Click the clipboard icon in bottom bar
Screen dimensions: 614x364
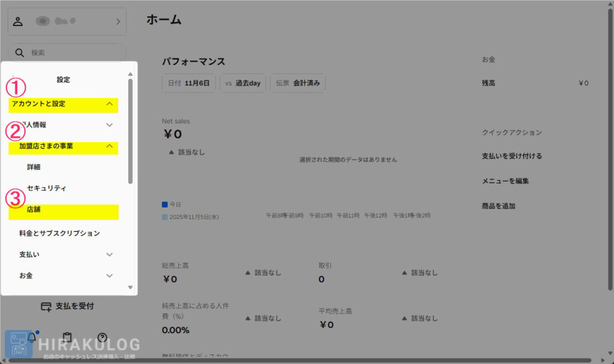pos(67,338)
